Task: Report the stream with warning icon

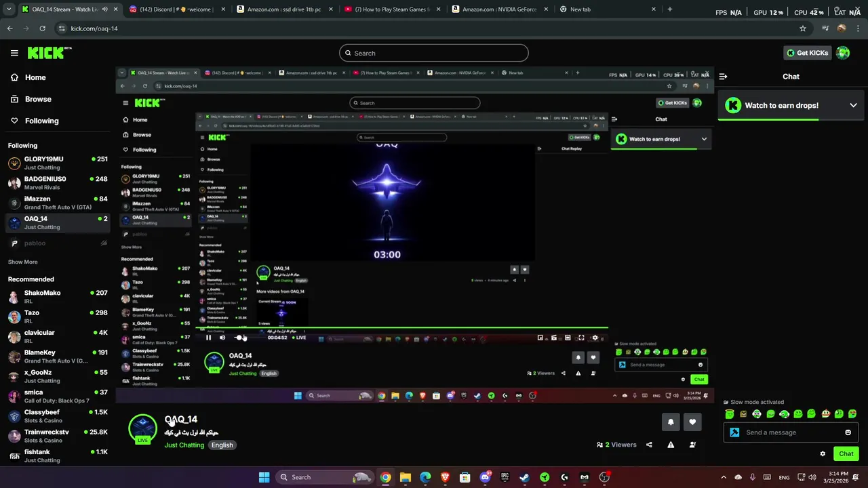Action: click(671, 445)
